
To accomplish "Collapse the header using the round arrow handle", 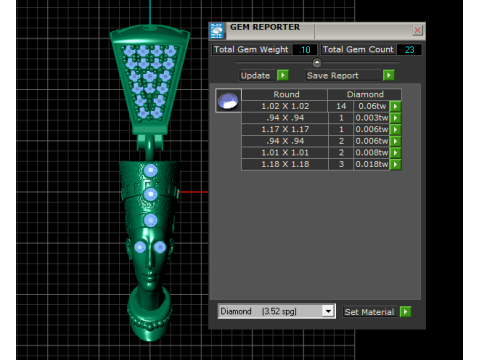I will click(x=317, y=62).
